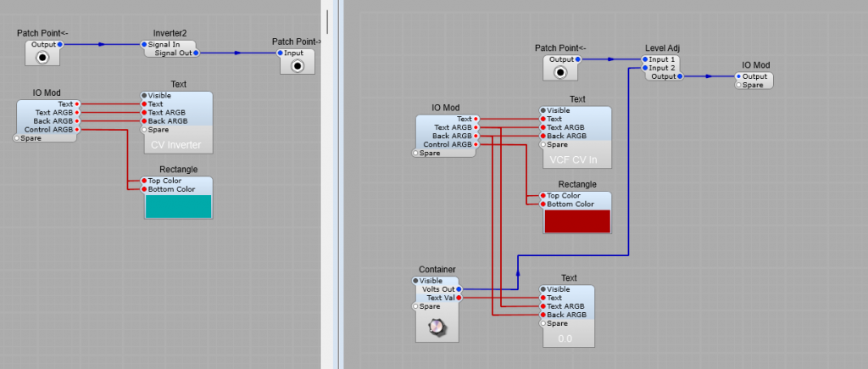This screenshot has width=868, height=369.
Task: Toggle the Visible pin on the Container module
Action: [x=416, y=281]
